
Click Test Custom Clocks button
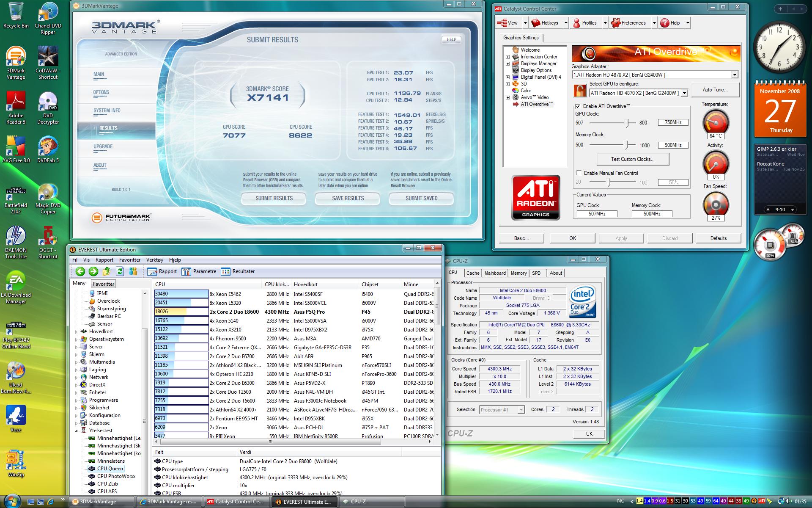click(x=633, y=159)
